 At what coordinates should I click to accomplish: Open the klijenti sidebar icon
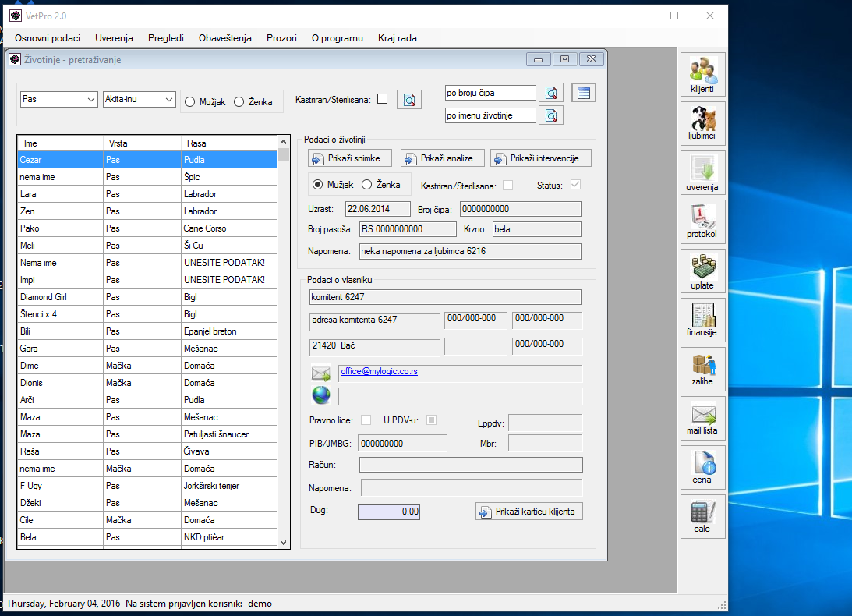pos(702,74)
